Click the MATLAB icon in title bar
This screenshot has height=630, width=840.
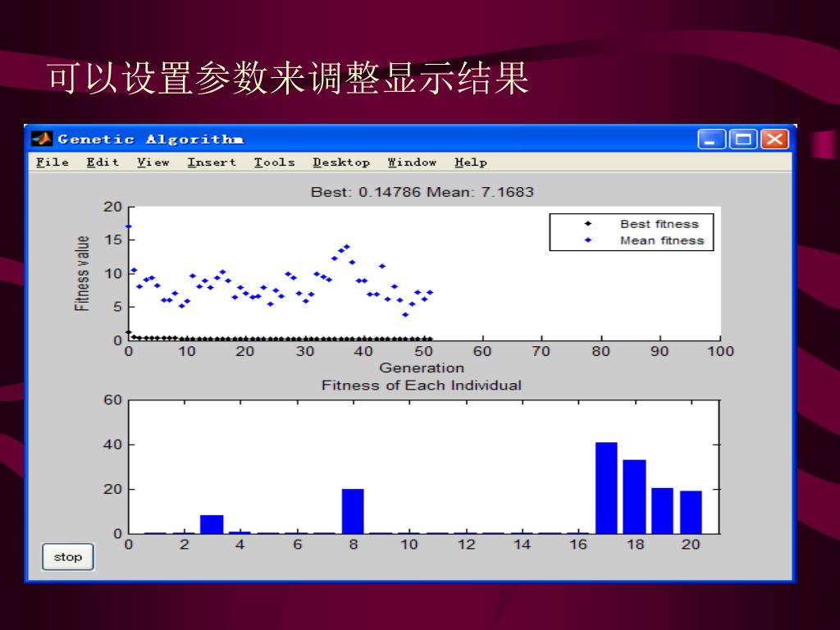[x=42, y=139]
